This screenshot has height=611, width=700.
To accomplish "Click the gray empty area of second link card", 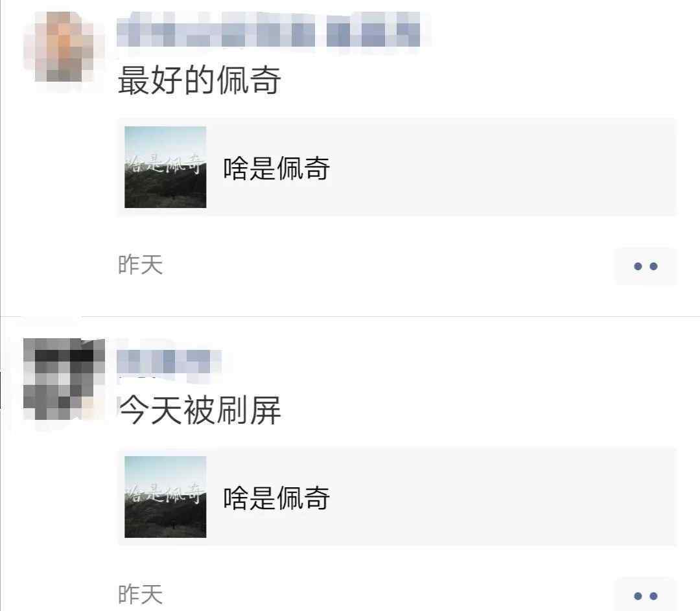I will (500, 497).
